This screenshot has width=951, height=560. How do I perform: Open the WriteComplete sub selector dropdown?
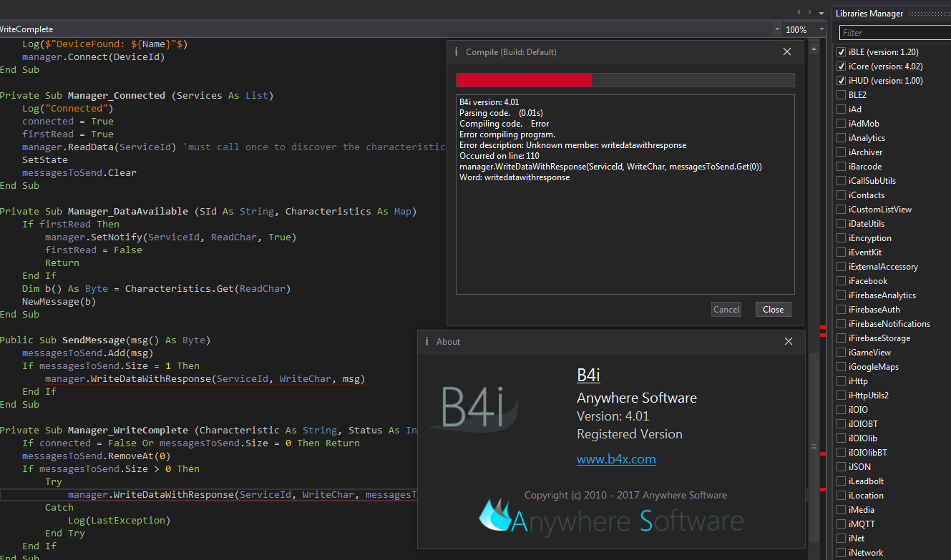pos(777,29)
